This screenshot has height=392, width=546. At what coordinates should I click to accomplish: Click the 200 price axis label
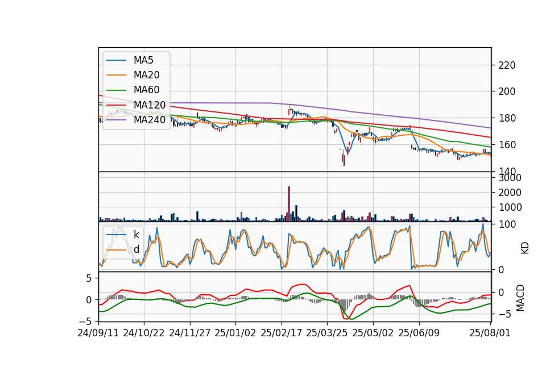507,91
